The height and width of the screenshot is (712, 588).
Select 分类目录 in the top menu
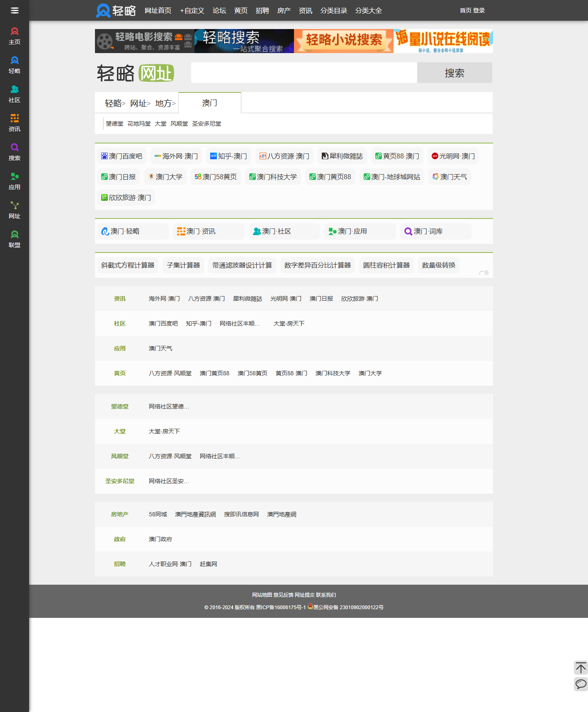[333, 10]
